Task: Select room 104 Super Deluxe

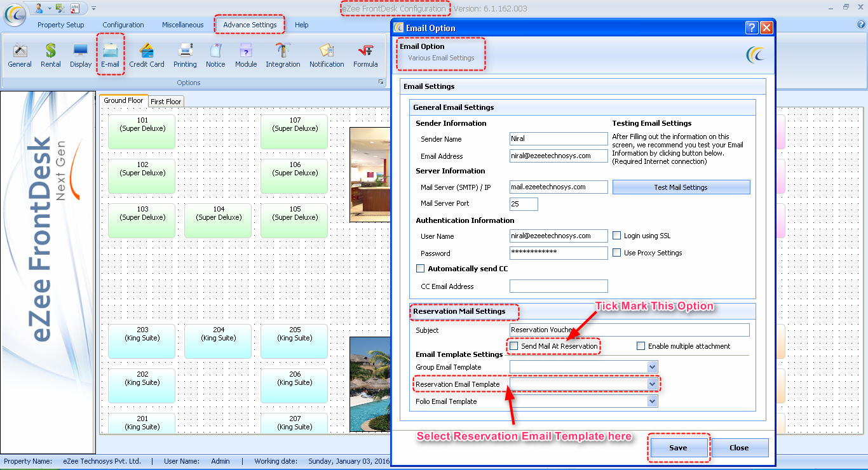Action: point(218,220)
